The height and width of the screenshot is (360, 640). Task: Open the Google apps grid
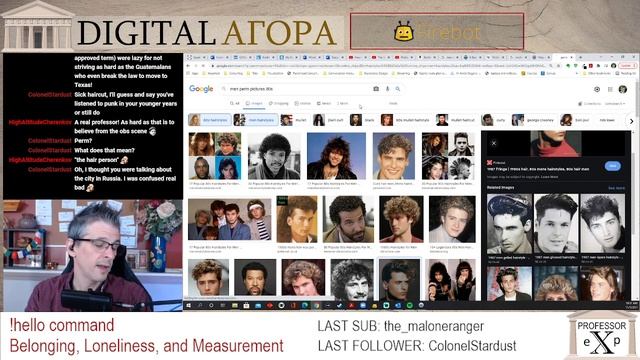[610, 89]
